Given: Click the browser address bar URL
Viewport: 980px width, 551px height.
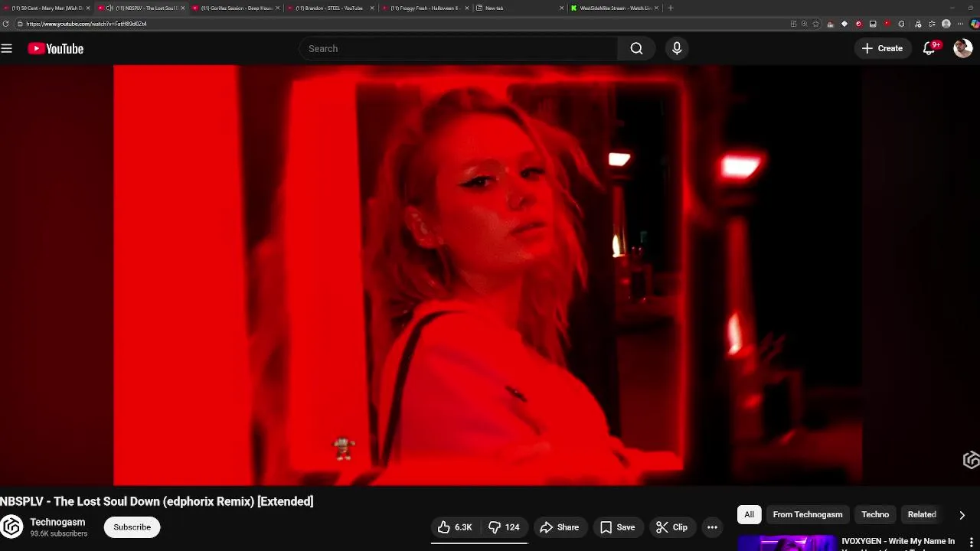Looking at the screenshot, I should [x=87, y=24].
